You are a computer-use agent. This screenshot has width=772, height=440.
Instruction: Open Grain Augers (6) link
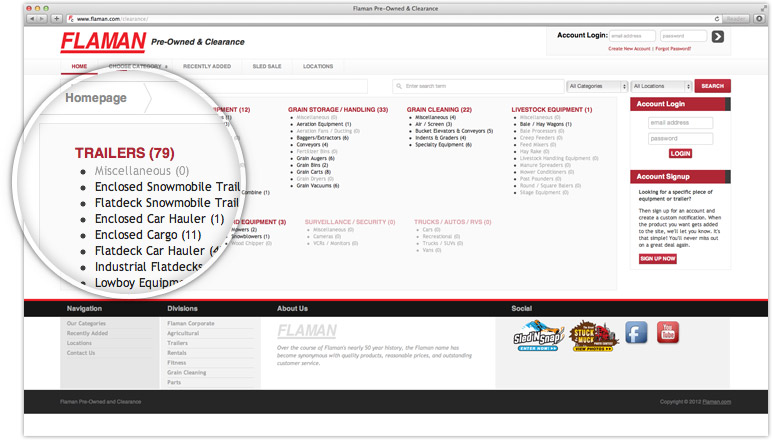point(315,158)
